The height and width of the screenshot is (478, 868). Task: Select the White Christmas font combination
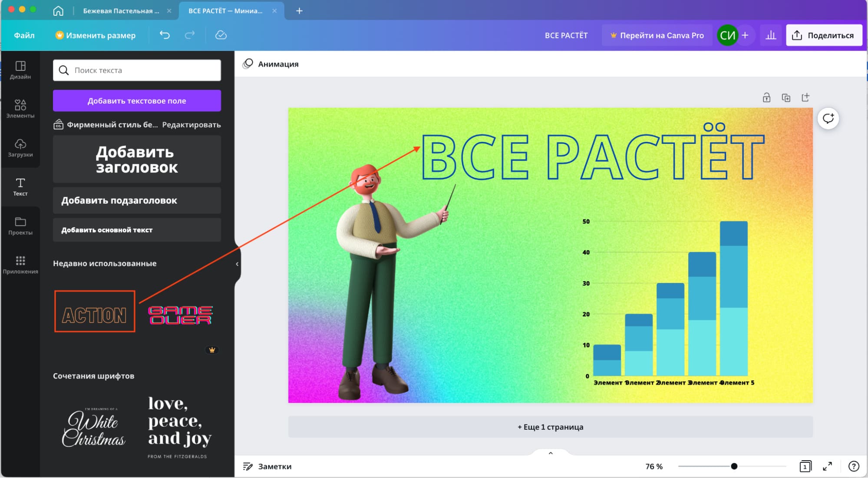click(x=94, y=427)
